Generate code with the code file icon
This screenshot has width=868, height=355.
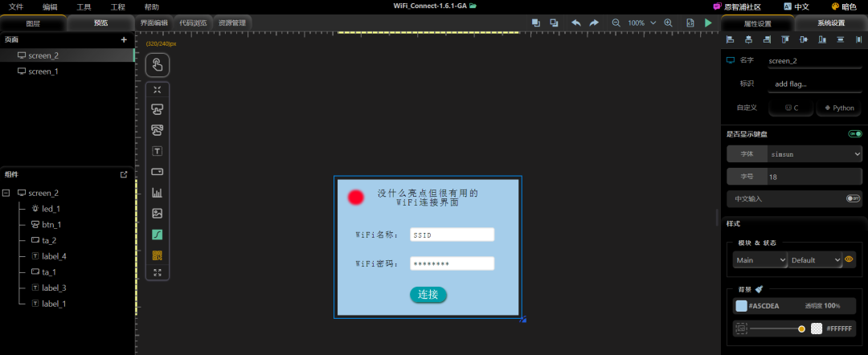(690, 22)
